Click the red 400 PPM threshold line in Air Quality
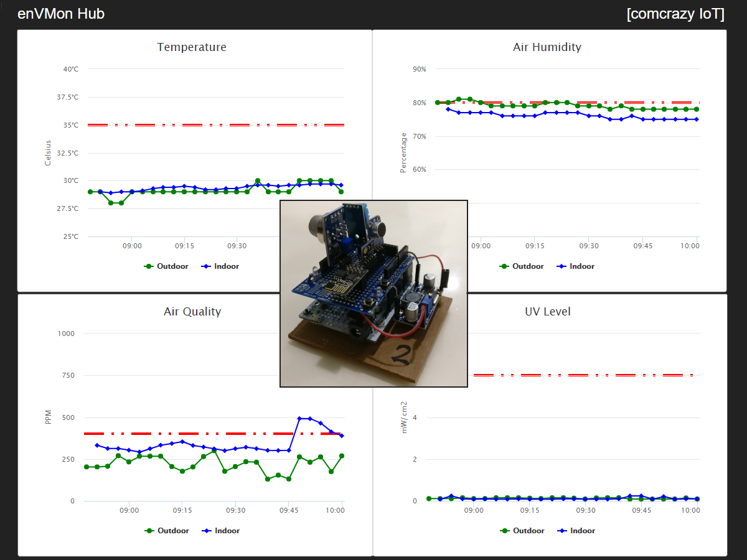This screenshot has height=560, width=747. tap(212, 433)
